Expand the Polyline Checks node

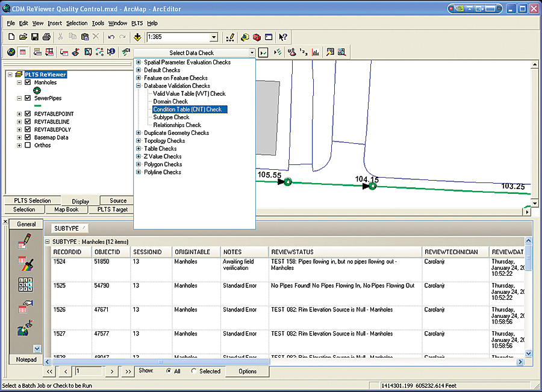point(139,172)
